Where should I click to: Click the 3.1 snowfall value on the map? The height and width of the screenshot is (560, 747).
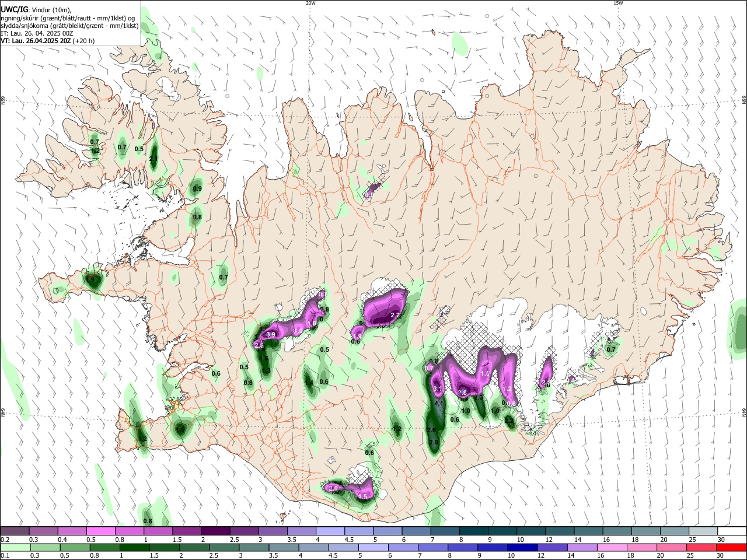point(439,388)
